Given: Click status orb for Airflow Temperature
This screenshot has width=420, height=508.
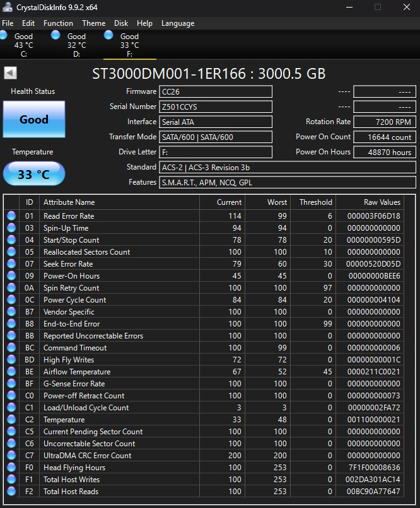Looking at the screenshot, I should click(x=11, y=372).
